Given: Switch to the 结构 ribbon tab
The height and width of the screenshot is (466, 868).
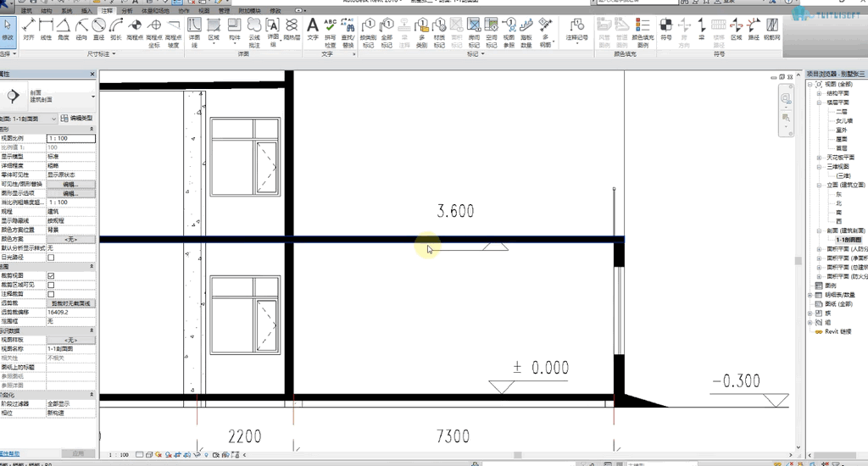Looking at the screenshot, I should point(47,10).
